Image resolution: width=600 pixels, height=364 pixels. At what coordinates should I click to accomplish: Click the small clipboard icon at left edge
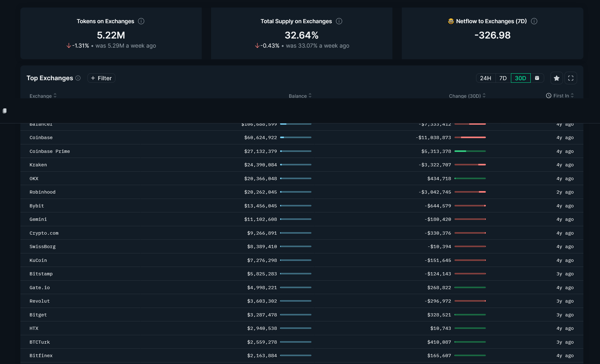pyautogui.click(x=5, y=111)
